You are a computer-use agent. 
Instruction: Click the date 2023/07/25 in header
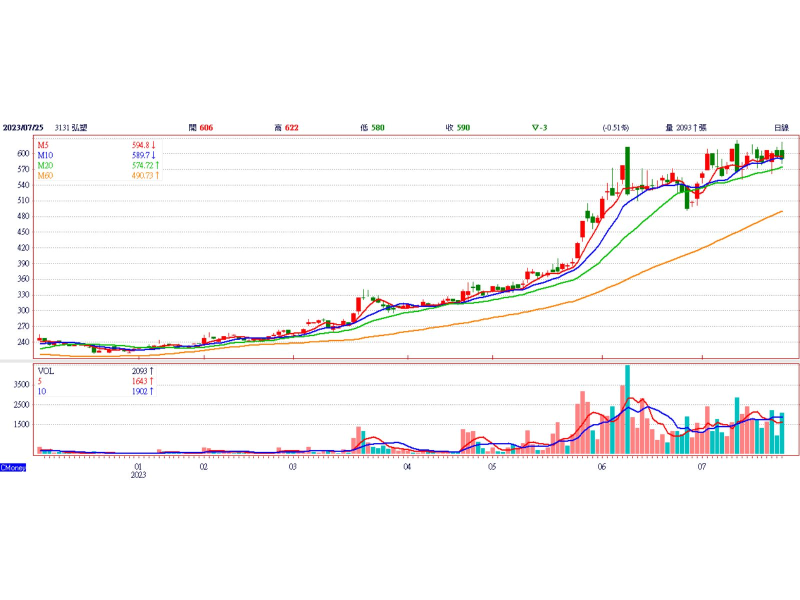coord(26,128)
